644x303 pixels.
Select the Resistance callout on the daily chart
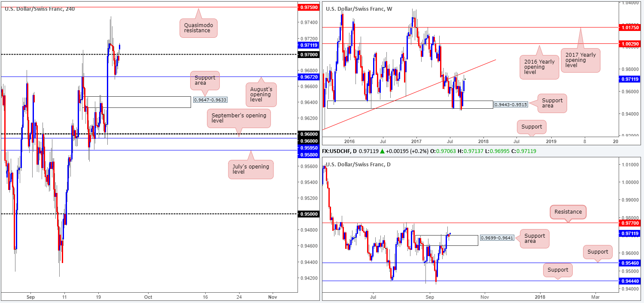[568, 211]
